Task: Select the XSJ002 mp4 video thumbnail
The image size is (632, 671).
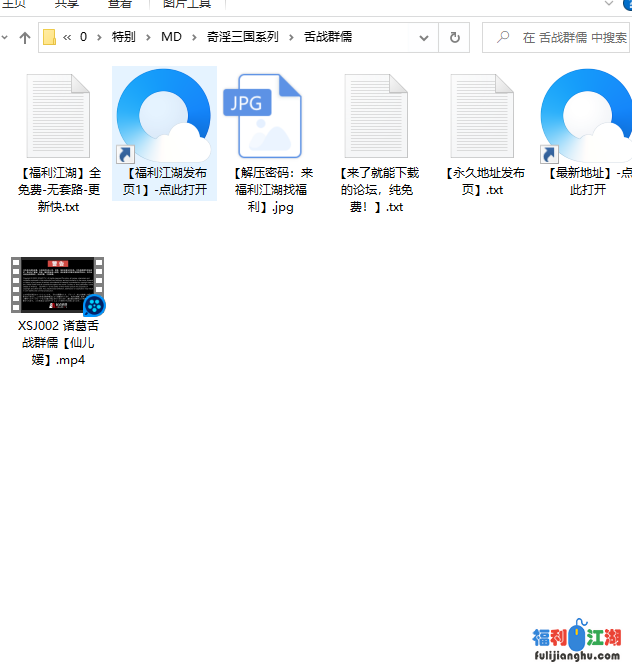Action: (58, 285)
